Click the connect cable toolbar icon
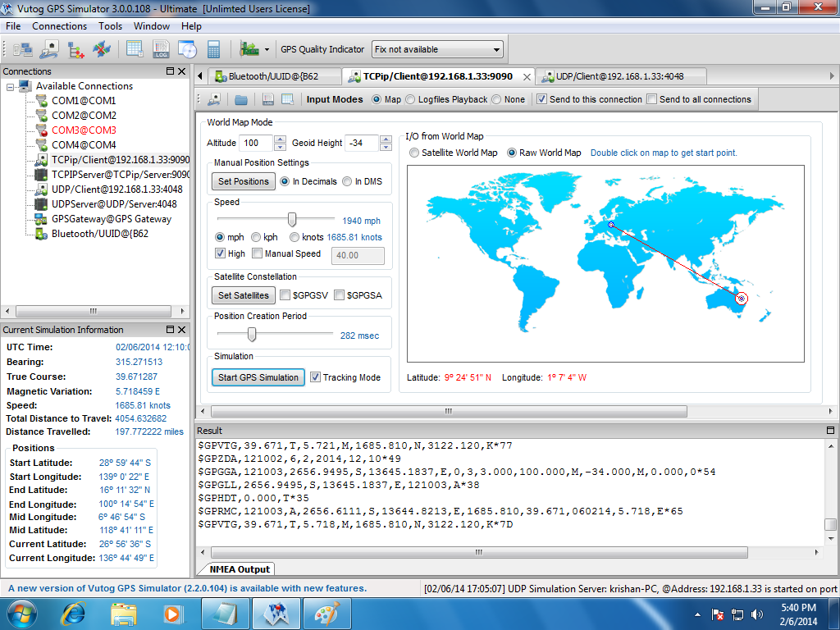Viewport: 840px width, 630px height. point(49,49)
